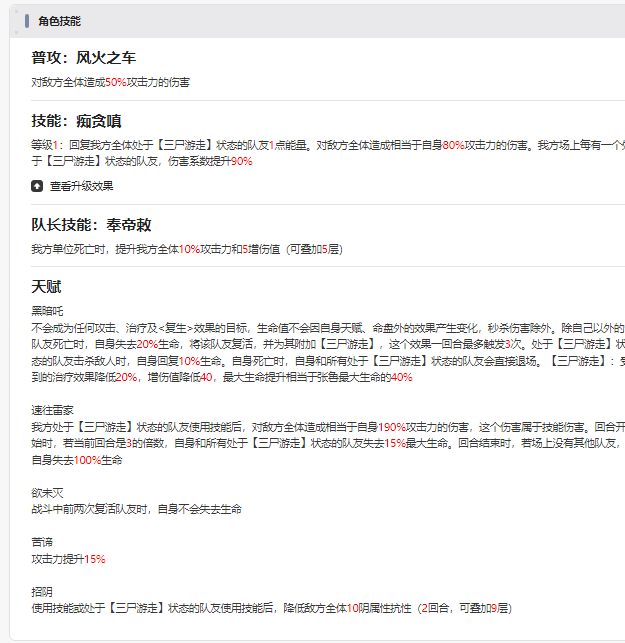Select talent name 黑暗吒
Screen dimensions: 625x643
coord(47,311)
